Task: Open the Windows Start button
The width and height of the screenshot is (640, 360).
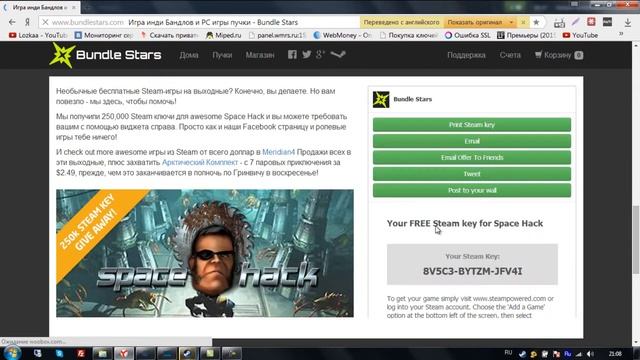Action: click(x=12, y=353)
